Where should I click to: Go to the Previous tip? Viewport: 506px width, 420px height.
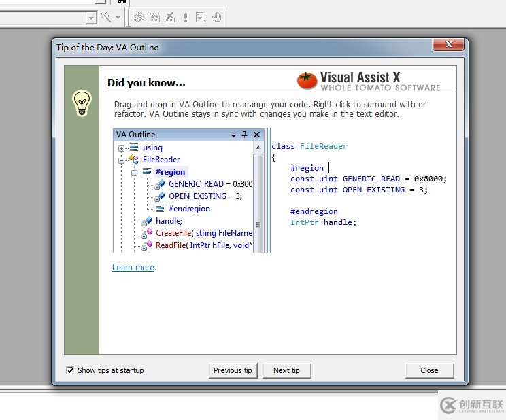[x=233, y=370]
